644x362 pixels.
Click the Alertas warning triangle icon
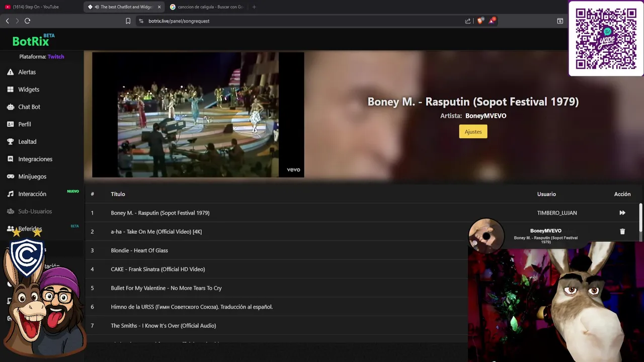pos(10,72)
